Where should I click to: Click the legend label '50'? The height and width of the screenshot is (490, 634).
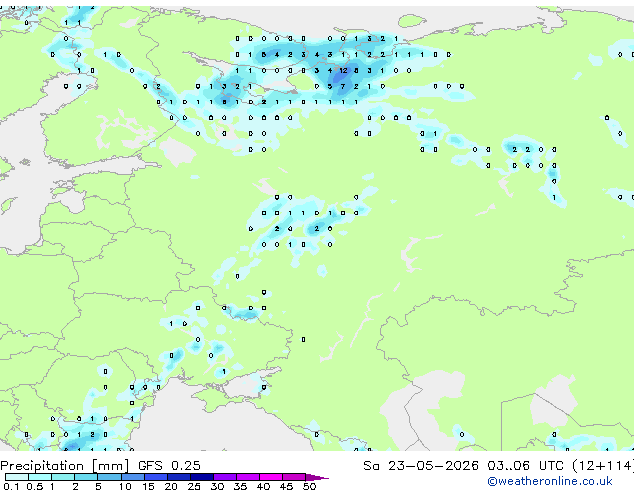point(310,486)
